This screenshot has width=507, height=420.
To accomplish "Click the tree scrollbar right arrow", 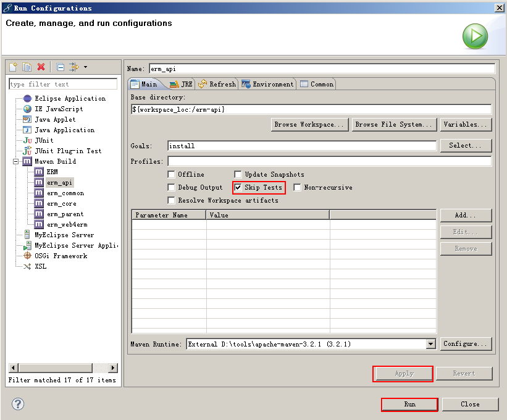I will coord(113,368).
